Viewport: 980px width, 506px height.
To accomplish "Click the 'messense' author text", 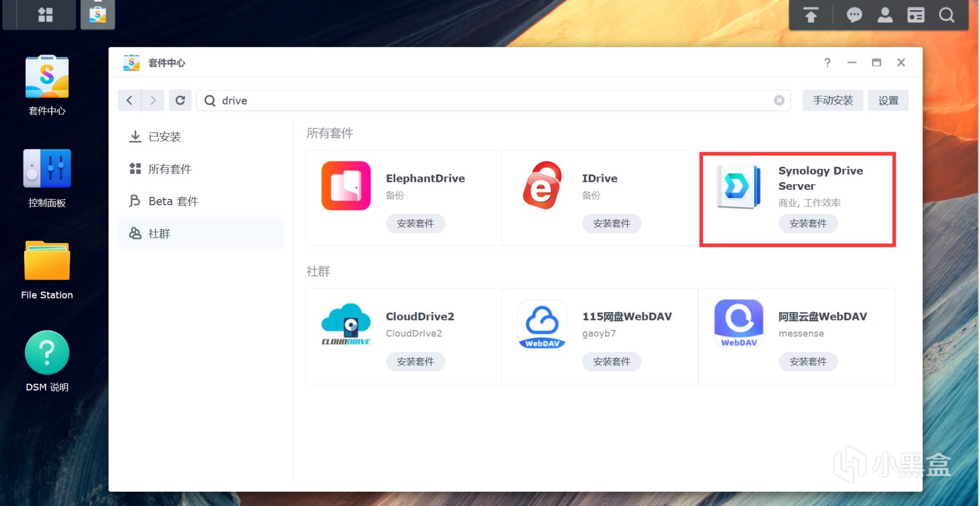I will (x=801, y=334).
